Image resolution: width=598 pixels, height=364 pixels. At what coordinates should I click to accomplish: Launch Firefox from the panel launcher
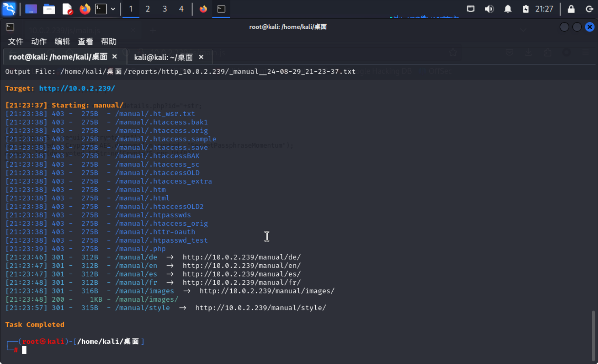pyautogui.click(x=85, y=9)
